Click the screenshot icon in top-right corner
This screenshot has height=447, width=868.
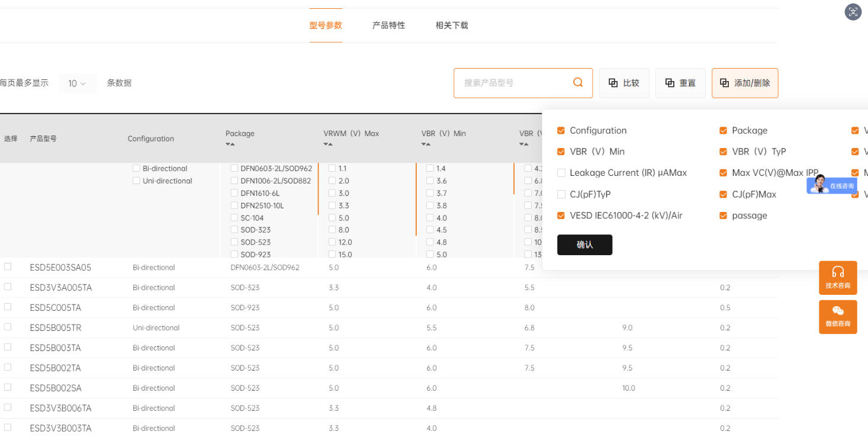(853, 12)
